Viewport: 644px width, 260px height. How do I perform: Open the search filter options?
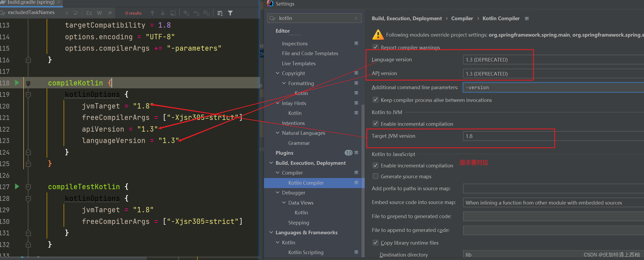[230, 13]
